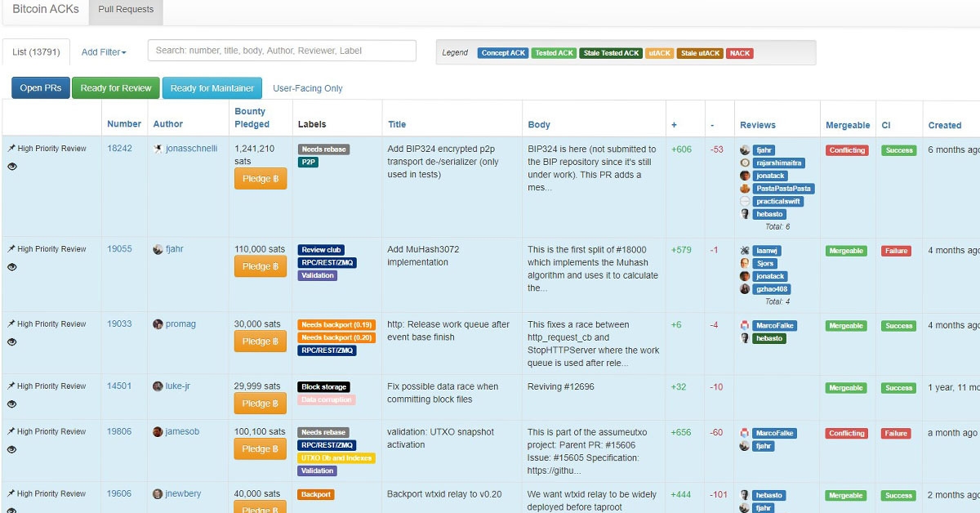Select the List (13791) tab
980x513 pixels.
[x=36, y=52]
